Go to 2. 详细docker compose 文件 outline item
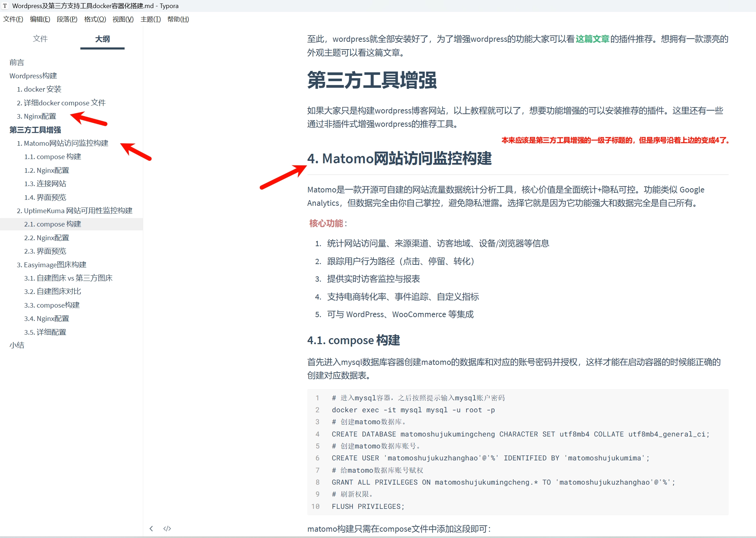 tap(61, 103)
